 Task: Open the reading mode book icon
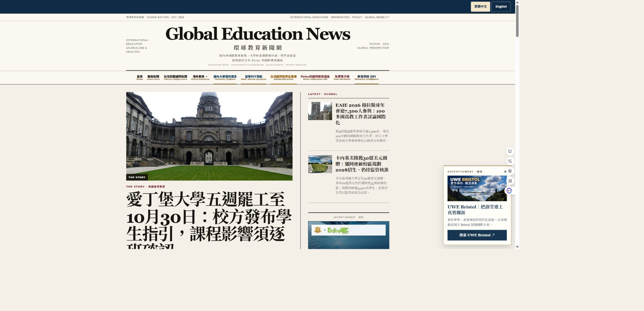(x=510, y=151)
